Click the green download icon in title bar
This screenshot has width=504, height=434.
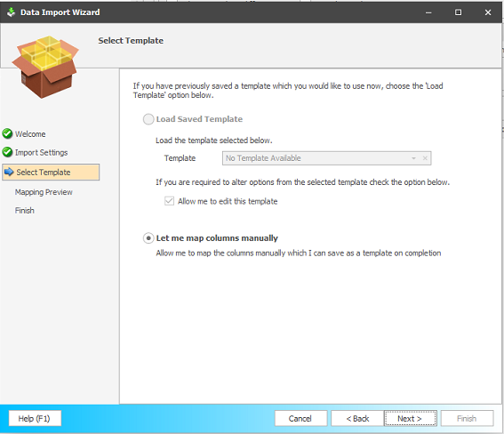[x=12, y=12]
